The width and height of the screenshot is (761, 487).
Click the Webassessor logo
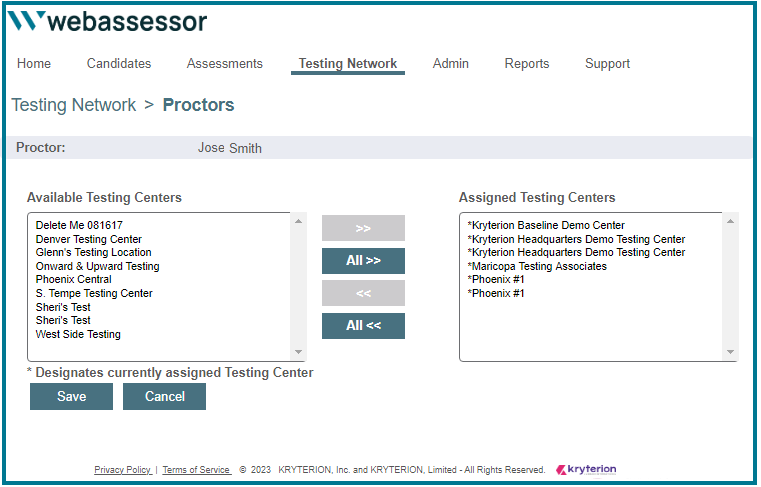[108, 22]
